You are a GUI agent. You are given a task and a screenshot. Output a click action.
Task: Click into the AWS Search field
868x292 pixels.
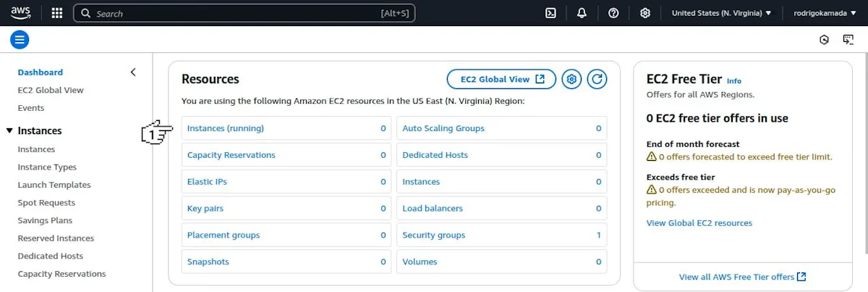pyautogui.click(x=244, y=13)
